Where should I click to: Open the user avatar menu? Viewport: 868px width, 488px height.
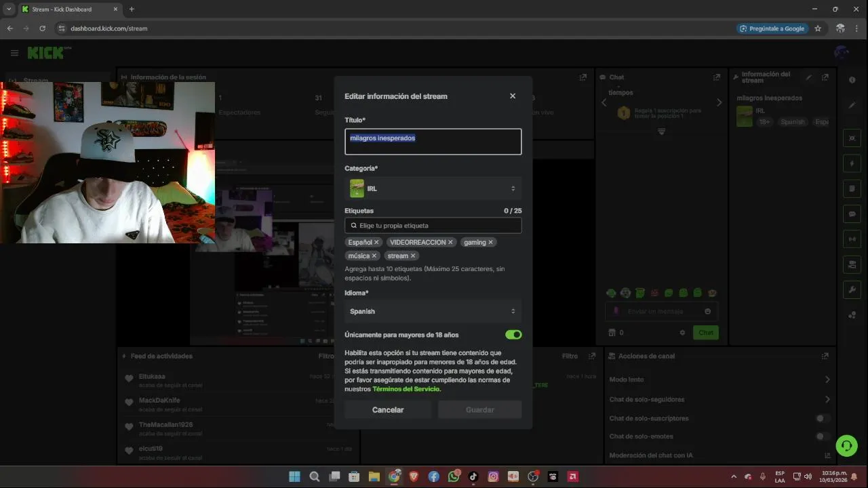[842, 53]
